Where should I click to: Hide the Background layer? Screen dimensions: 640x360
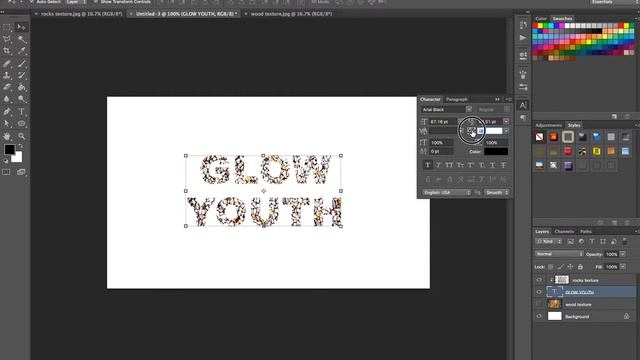(x=539, y=316)
